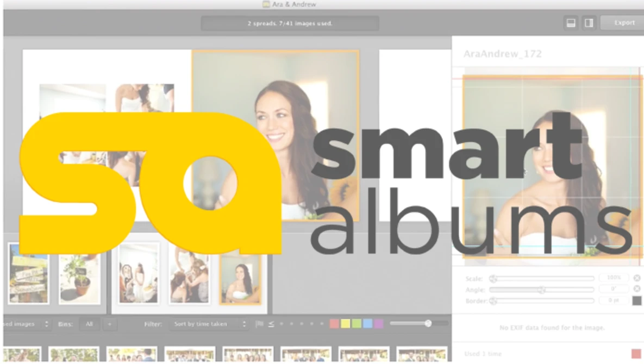Click the flag filter icon
The width and height of the screenshot is (644, 364).
tap(259, 324)
